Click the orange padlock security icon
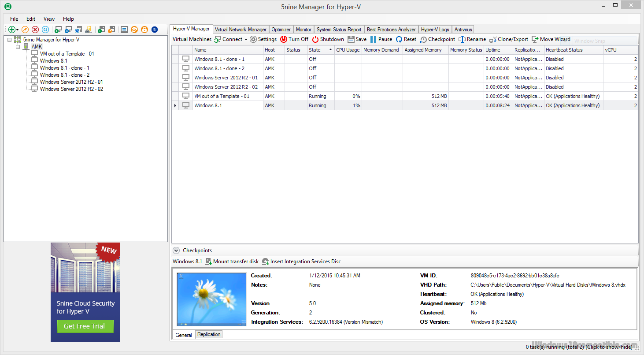The height and width of the screenshot is (355, 644). point(144,30)
